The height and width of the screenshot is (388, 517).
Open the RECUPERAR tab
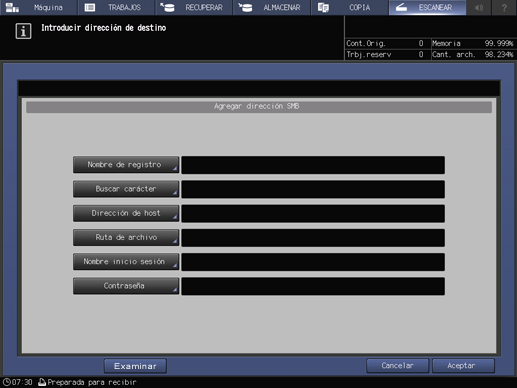tap(194, 7)
